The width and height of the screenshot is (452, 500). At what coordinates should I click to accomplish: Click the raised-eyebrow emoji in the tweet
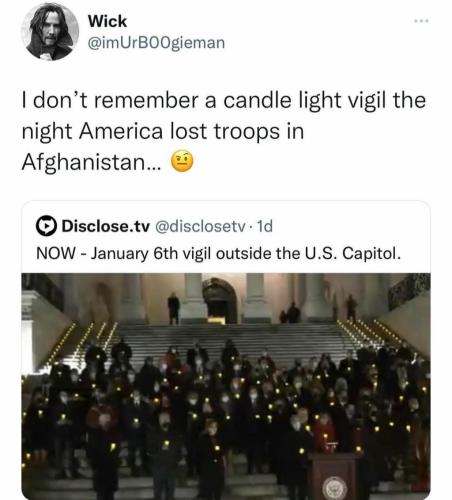pos(182,161)
